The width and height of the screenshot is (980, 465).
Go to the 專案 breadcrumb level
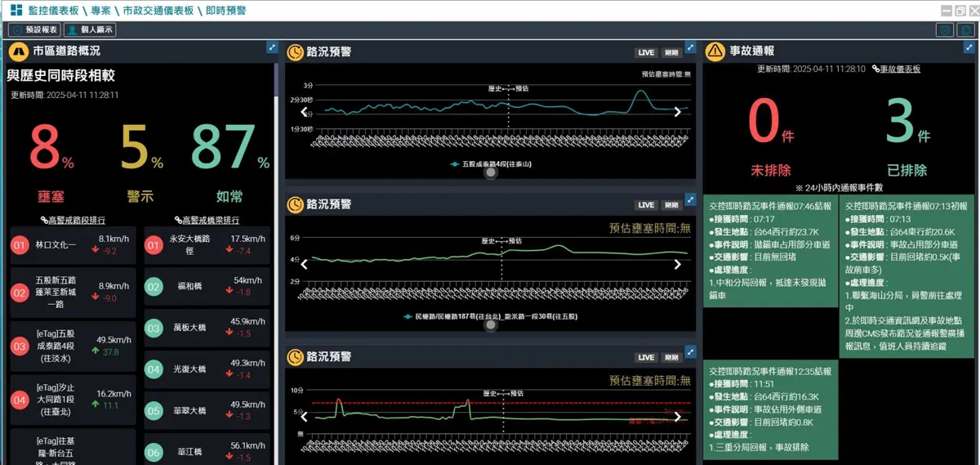(100, 11)
